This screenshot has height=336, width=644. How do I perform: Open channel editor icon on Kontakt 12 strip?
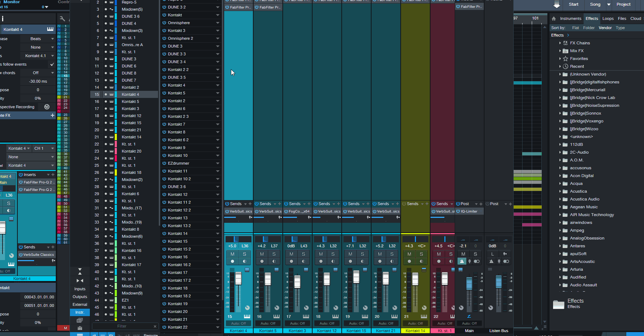[x=335, y=270]
